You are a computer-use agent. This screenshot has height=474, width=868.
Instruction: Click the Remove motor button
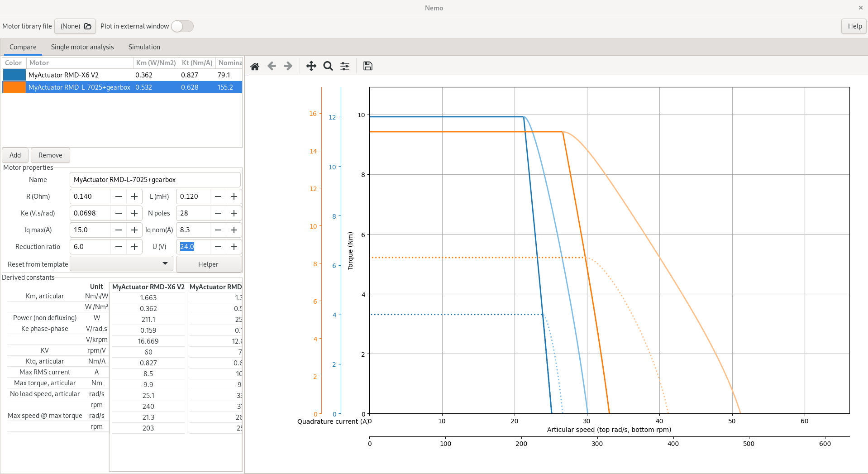pyautogui.click(x=50, y=155)
